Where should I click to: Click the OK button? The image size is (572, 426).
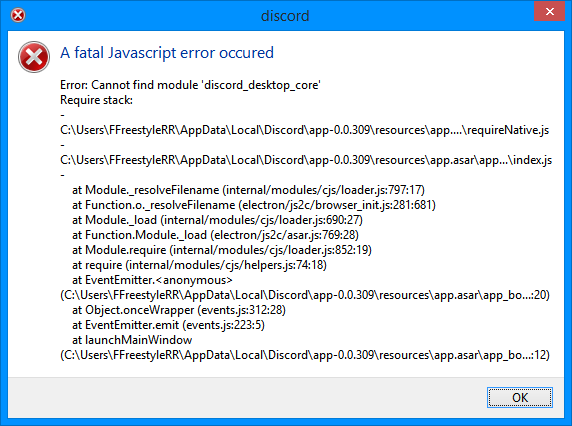[x=519, y=397]
